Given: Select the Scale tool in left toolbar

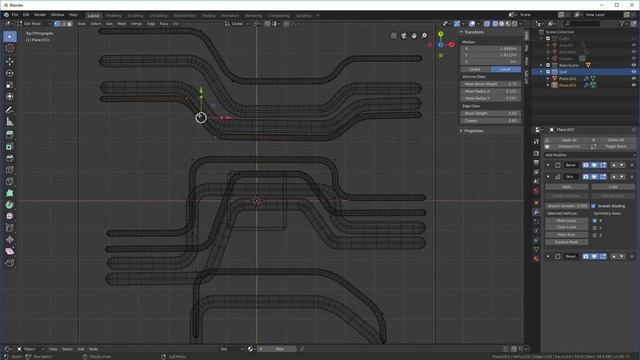Looking at the screenshot, I should (x=10, y=85).
